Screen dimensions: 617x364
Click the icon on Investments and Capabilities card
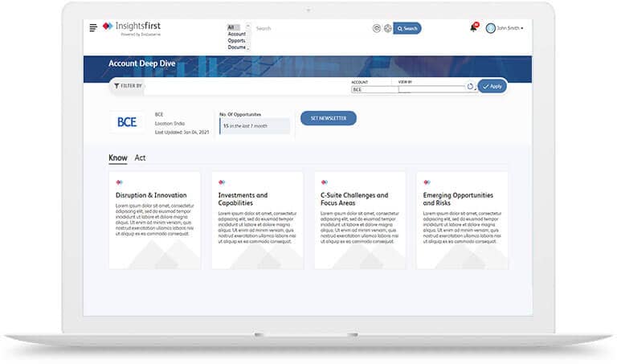point(222,182)
